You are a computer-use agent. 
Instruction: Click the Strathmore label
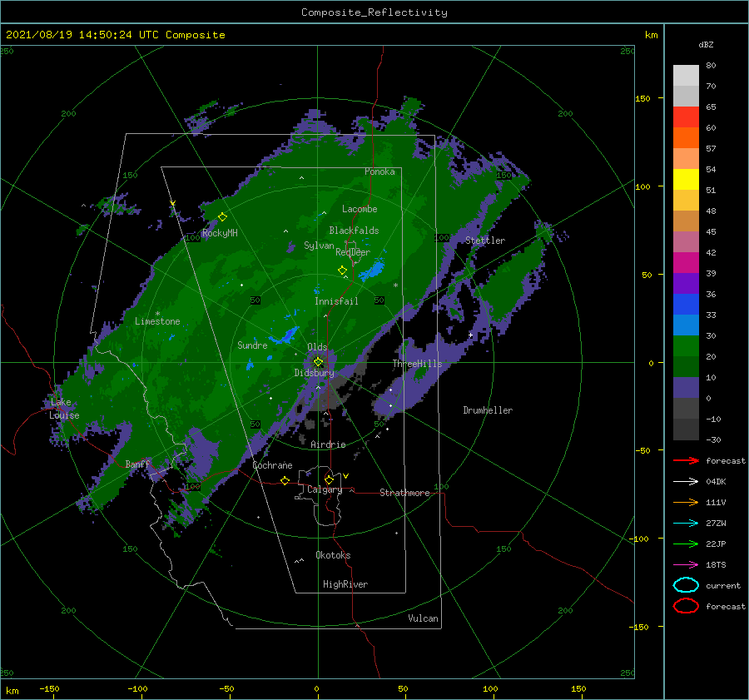tap(404, 493)
